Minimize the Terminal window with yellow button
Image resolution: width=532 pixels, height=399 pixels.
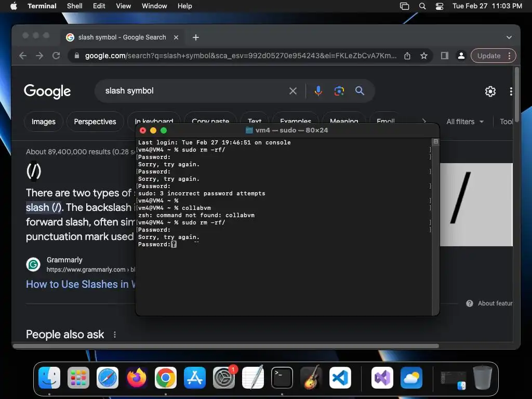(x=153, y=130)
